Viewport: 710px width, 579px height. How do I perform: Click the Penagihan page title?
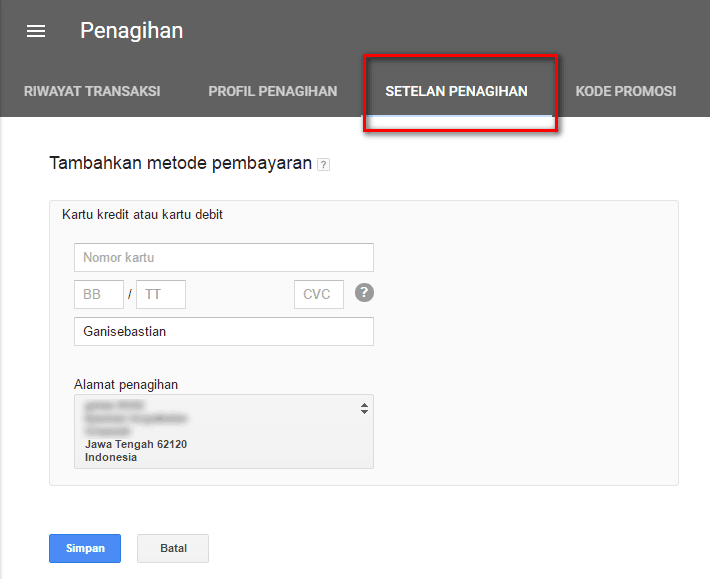tap(132, 31)
